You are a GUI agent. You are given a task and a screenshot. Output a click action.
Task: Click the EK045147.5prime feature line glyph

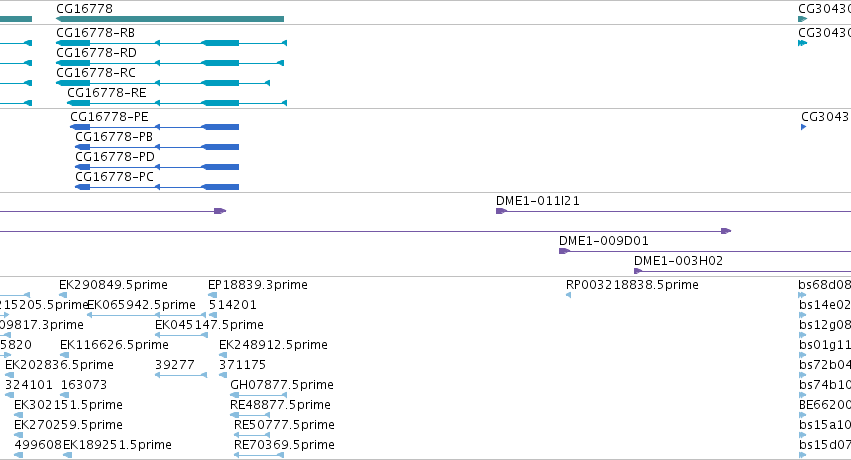[181, 335]
